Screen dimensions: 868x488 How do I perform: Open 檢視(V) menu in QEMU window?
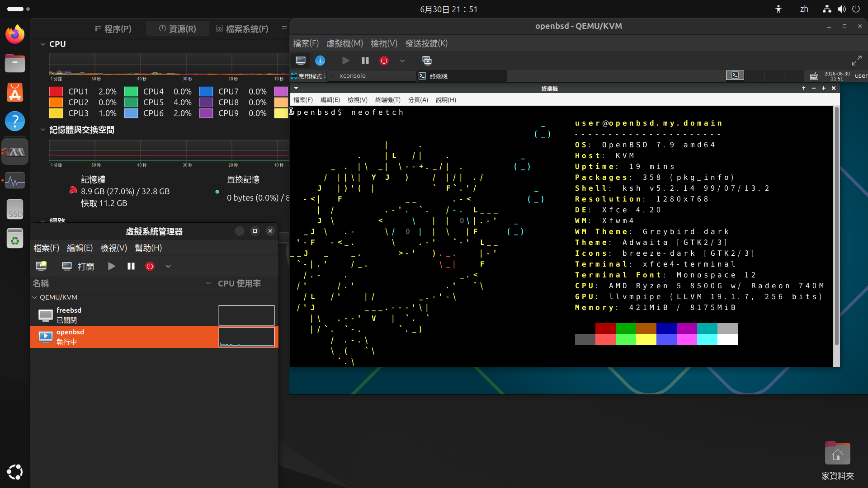point(384,43)
